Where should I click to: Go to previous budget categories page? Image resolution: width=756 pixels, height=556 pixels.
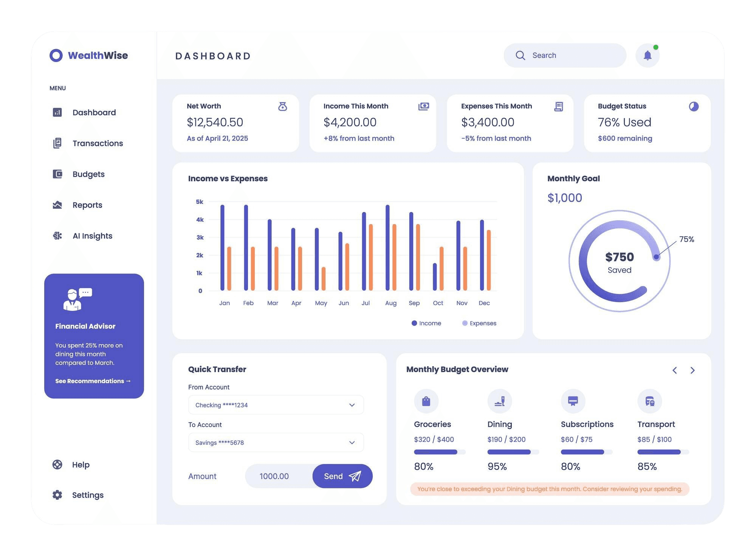pos(675,370)
